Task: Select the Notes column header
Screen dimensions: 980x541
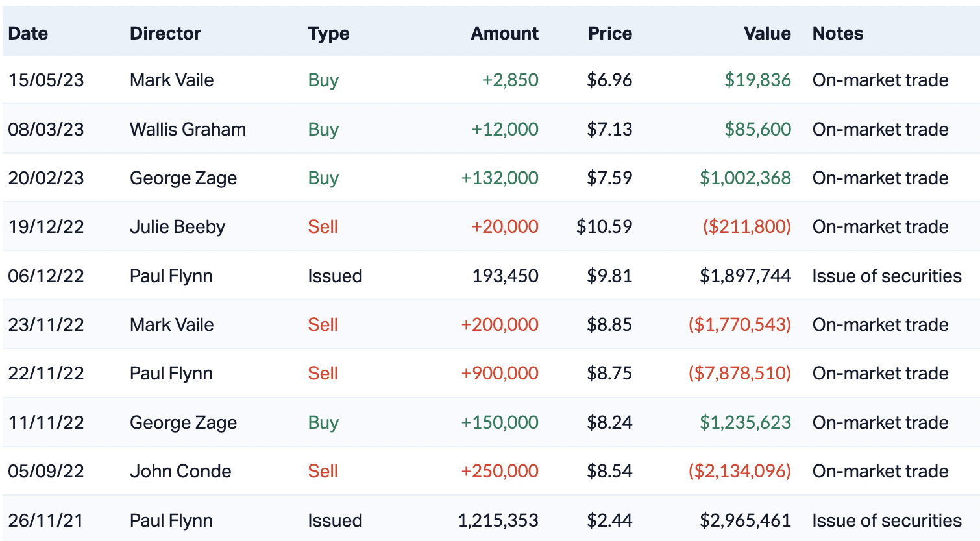Action: (837, 33)
